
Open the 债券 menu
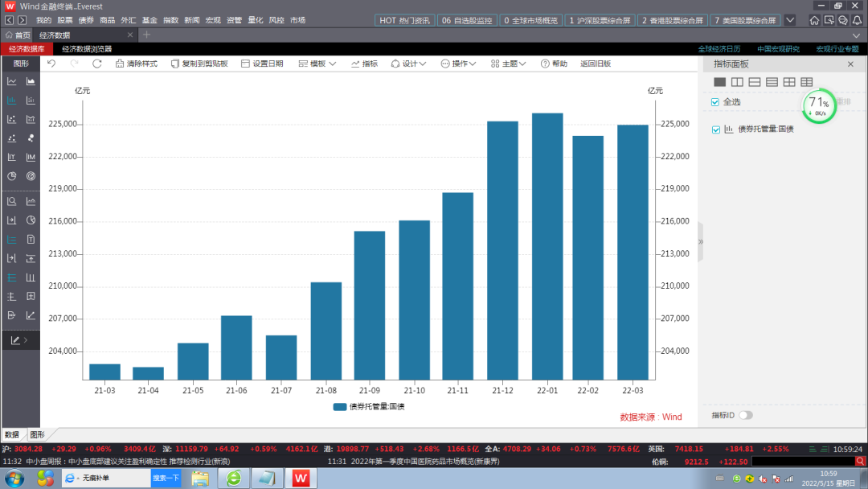[x=86, y=20]
